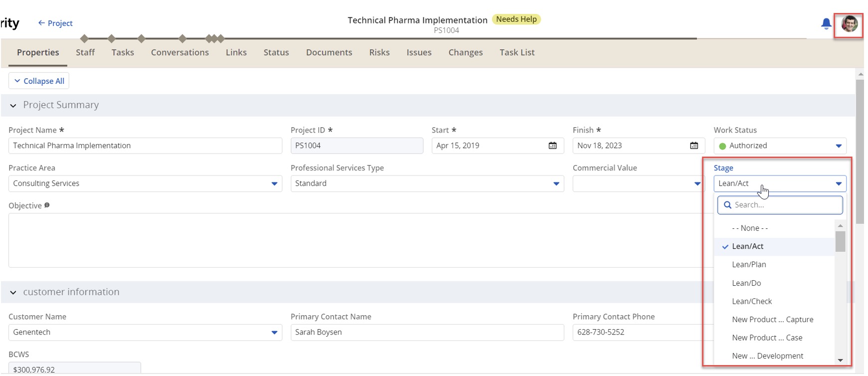The height and width of the screenshot is (376, 868).
Task: Select New Product ... Capture stage
Action: [775, 319]
